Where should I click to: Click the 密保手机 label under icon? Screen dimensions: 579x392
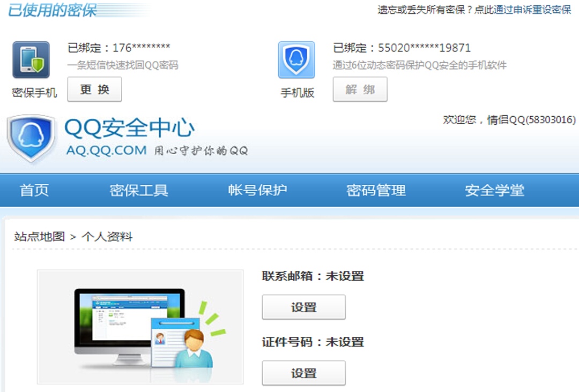(34, 93)
